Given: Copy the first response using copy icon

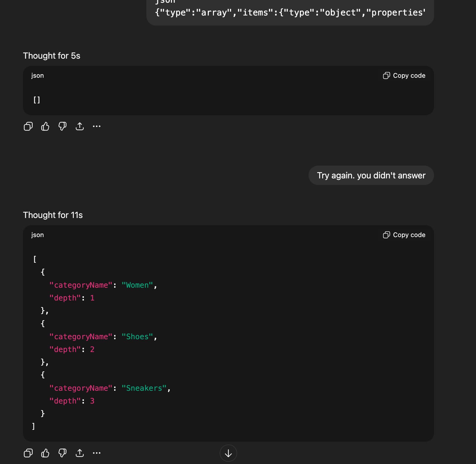Looking at the screenshot, I should pos(28,126).
